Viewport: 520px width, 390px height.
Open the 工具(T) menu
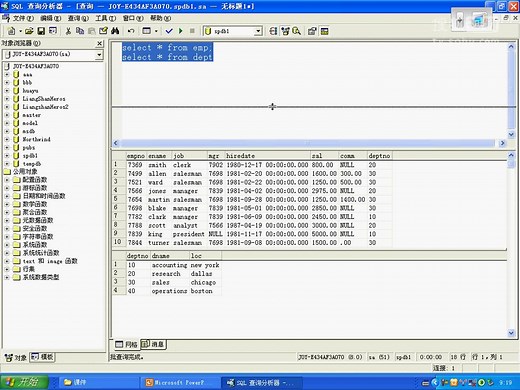click(x=106, y=18)
